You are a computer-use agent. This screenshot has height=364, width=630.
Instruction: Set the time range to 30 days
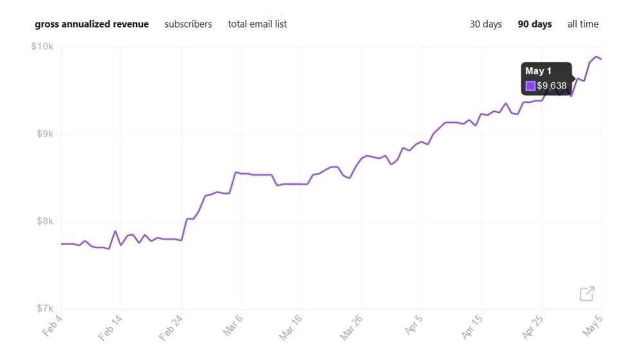coord(485,24)
